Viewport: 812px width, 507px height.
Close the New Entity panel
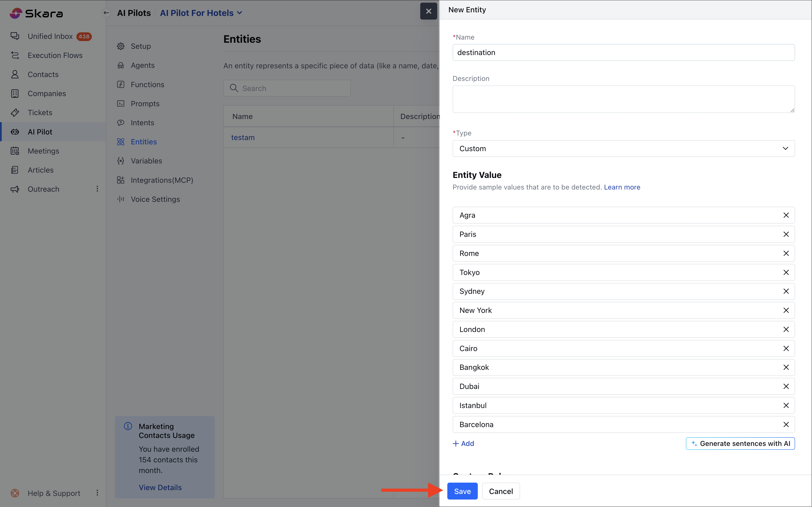428,11
